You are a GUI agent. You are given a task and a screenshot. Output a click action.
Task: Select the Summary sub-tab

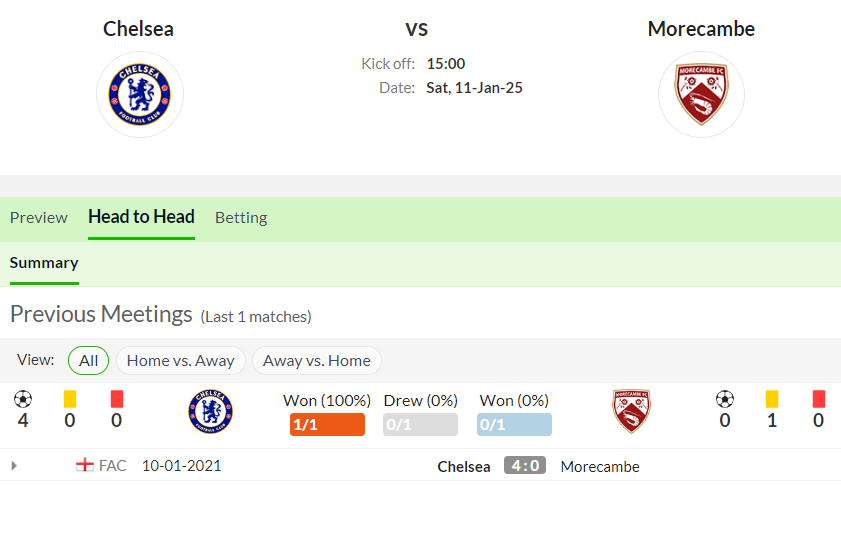coord(44,263)
